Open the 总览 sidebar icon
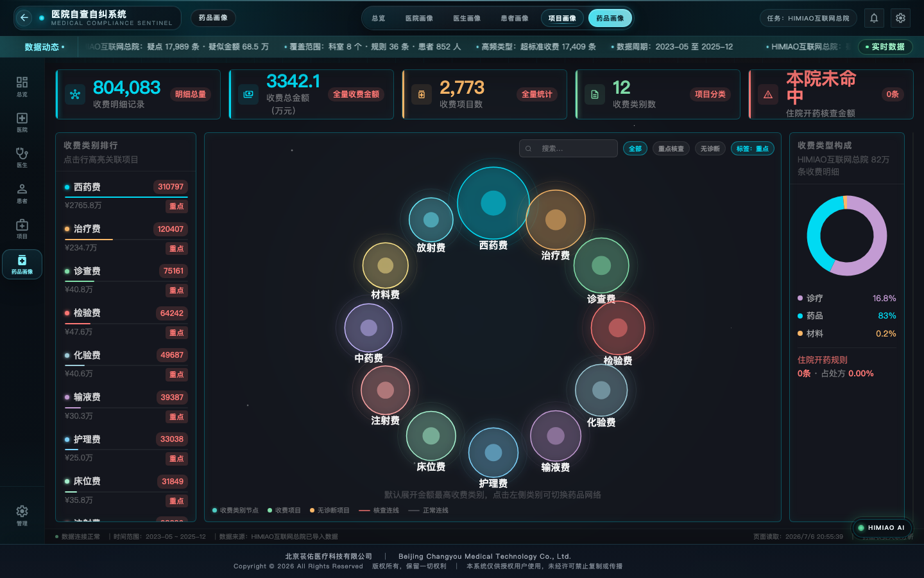The width and height of the screenshot is (924, 578). (x=22, y=87)
